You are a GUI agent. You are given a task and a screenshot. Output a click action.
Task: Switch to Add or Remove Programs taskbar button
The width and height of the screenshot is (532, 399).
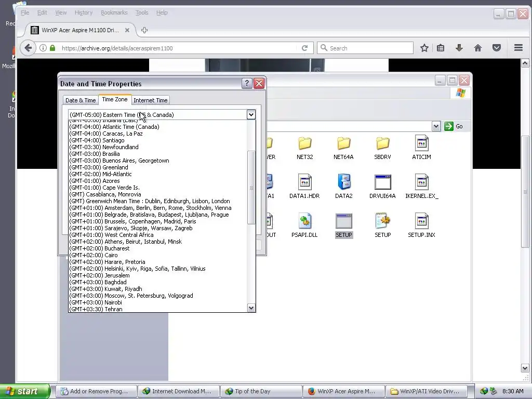coord(96,391)
